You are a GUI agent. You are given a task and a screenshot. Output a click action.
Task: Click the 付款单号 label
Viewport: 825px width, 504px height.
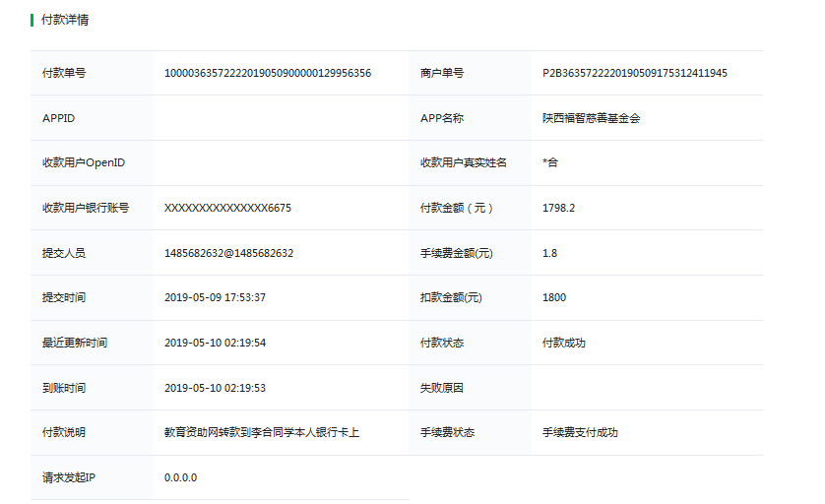coord(64,73)
